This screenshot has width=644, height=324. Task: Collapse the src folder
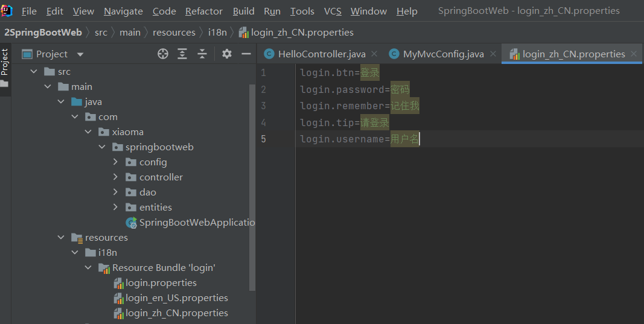click(34, 71)
